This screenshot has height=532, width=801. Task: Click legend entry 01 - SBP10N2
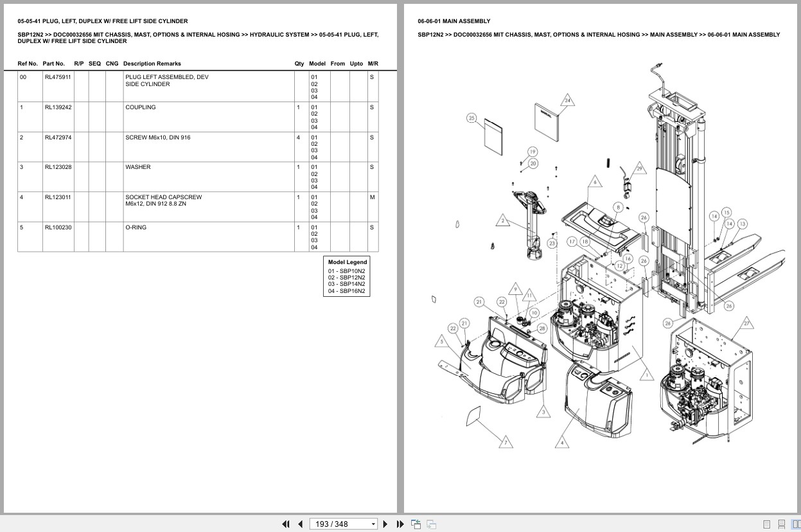[346, 271]
